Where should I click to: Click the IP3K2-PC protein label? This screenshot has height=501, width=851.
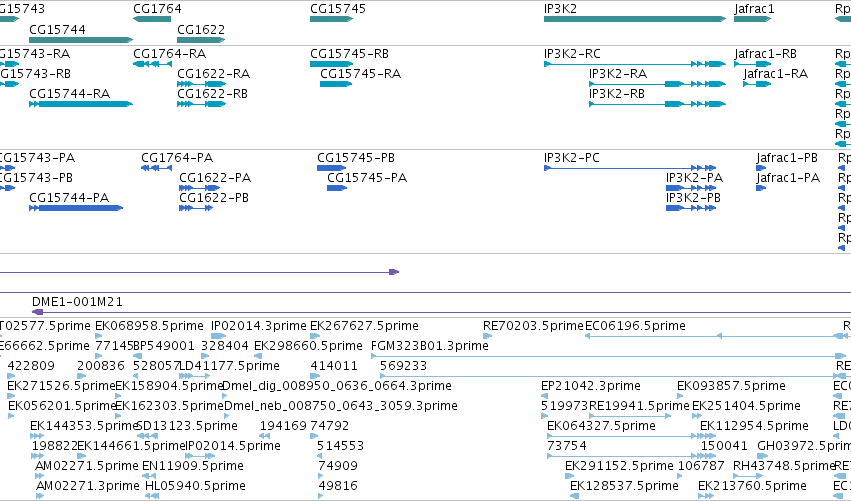pos(571,158)
